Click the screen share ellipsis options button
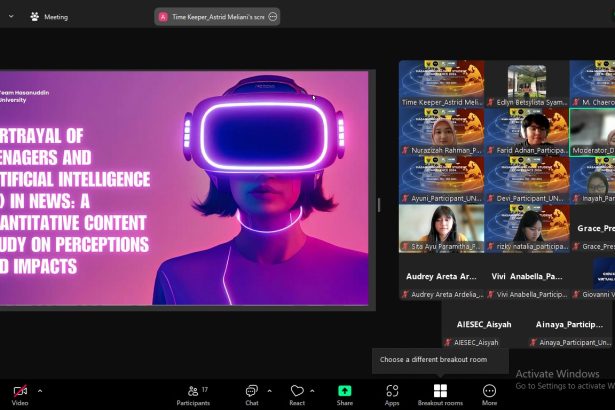This screenshot has width=615, height=410. coord(272,17)
